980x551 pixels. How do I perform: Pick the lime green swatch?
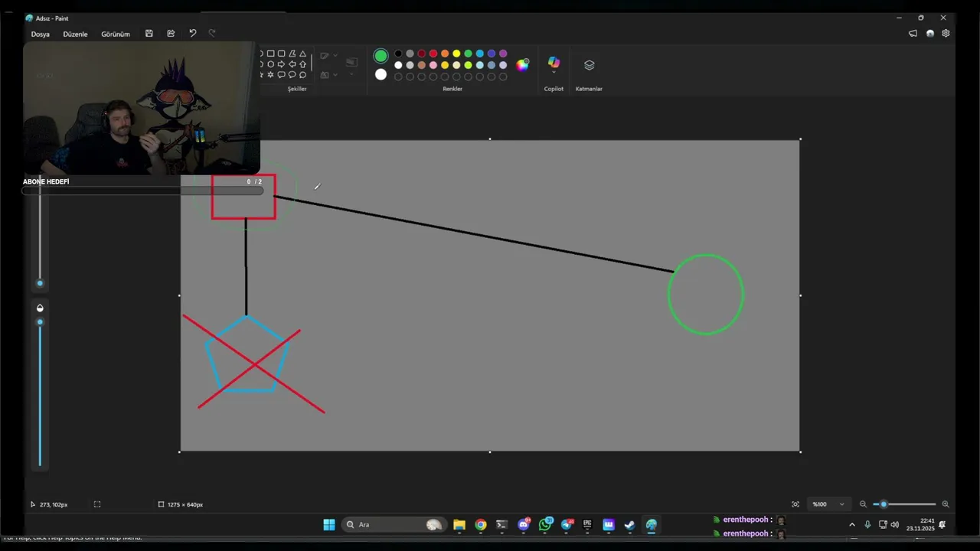click(x=468, y=65)
